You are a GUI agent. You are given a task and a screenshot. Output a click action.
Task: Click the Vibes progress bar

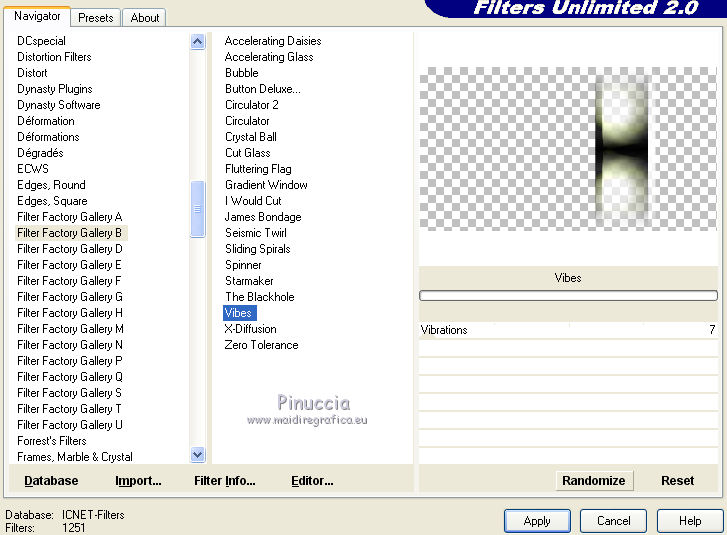pyautogui.click(x=568, y=296)
